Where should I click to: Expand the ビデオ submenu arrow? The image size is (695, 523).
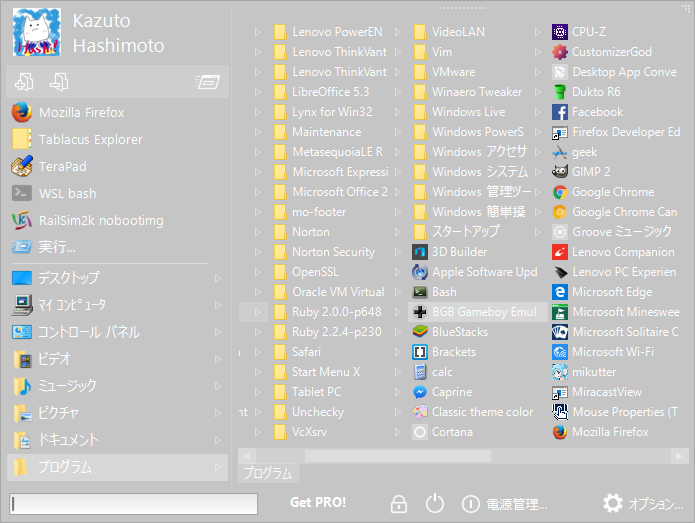pos(218,359)
